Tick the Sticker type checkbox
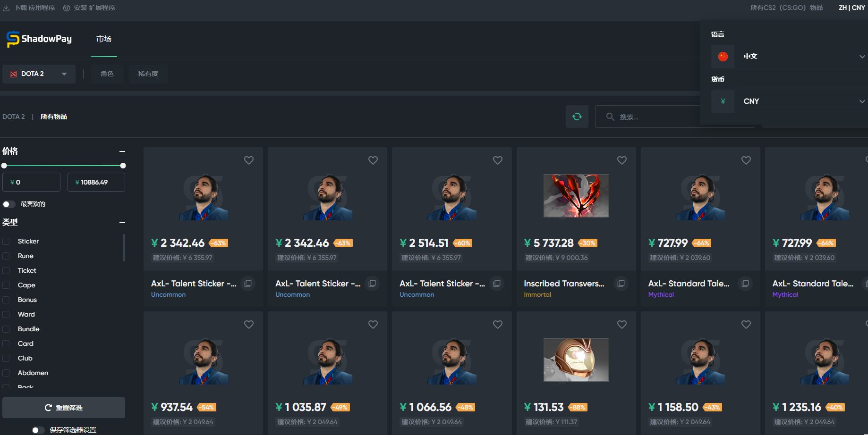The height and width of the screenshot is (435, 868). [x=6, y=242]
